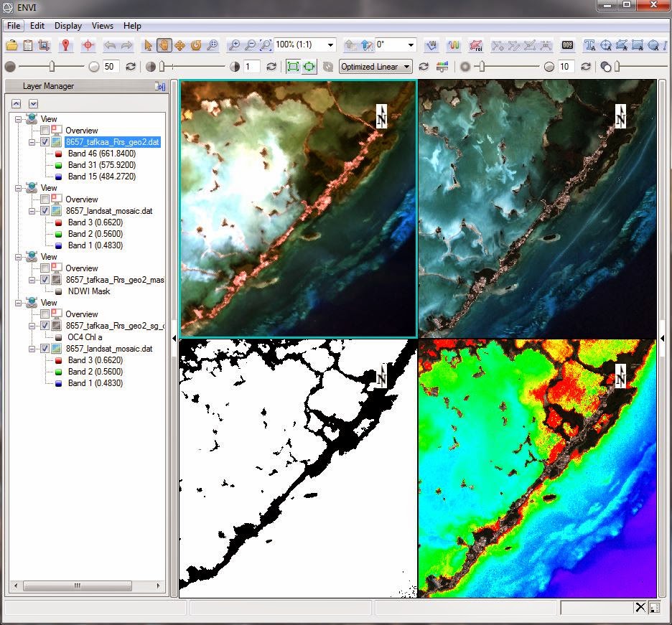The image size is (672, 625).
Task: Collapse the first View tree node
Action: coord(19,119)
